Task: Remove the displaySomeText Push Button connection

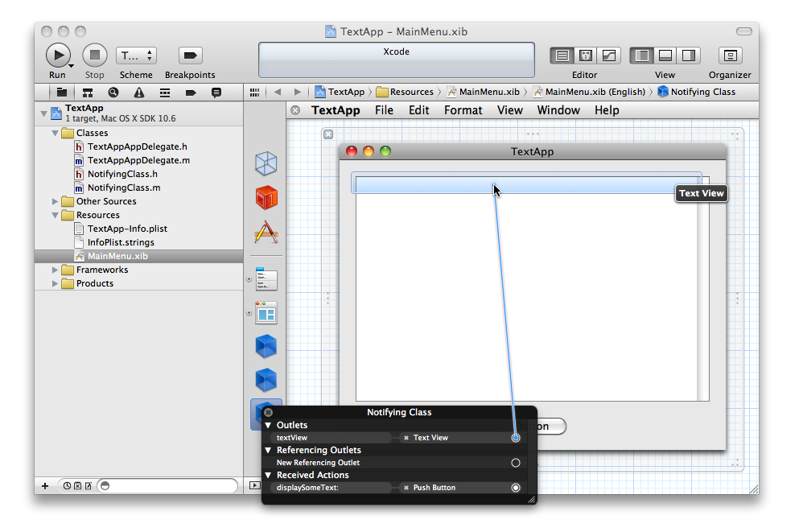Action: point(406,488)
